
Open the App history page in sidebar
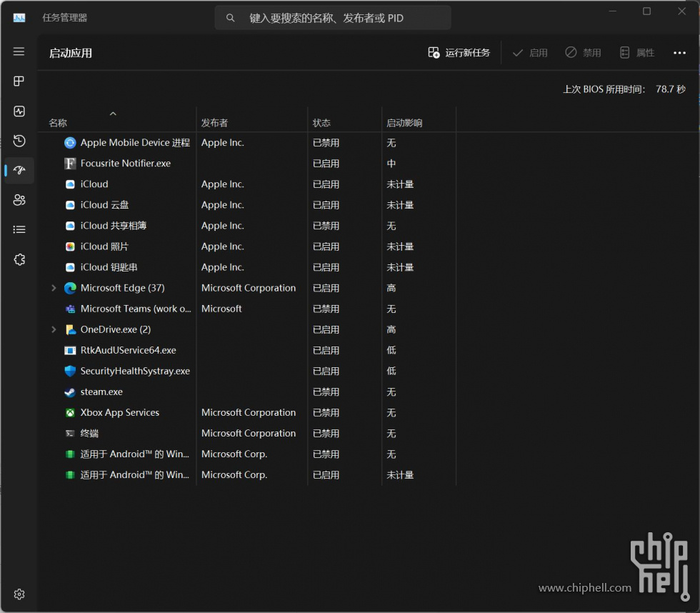point(19,141)
